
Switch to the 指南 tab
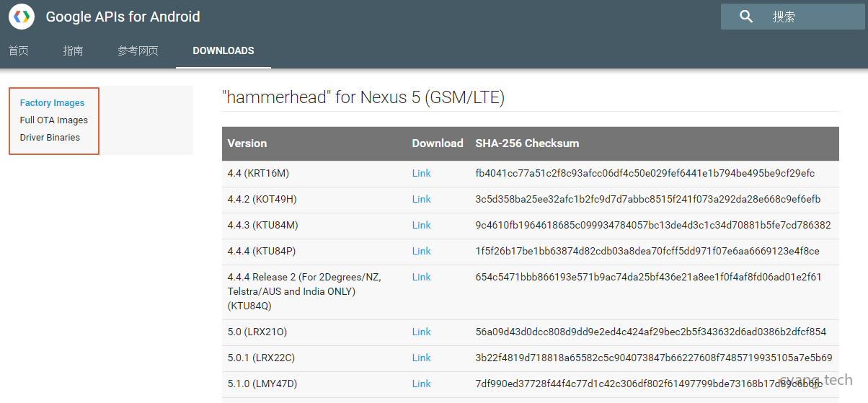tap(73, 50)
